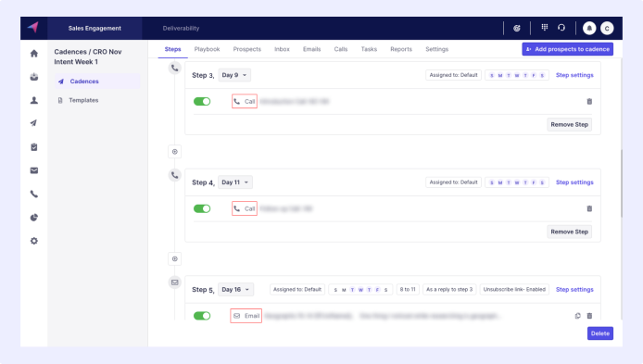The image size is (643, 364).
Task: Click the dialpad grid icon in header
Action: tap(545, 28)
